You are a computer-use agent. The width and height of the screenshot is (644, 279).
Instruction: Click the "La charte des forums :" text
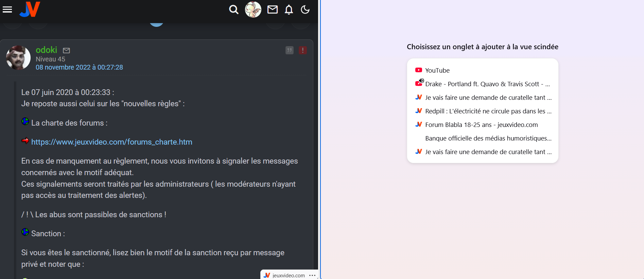pyautogui.click(x=69, y=123)
